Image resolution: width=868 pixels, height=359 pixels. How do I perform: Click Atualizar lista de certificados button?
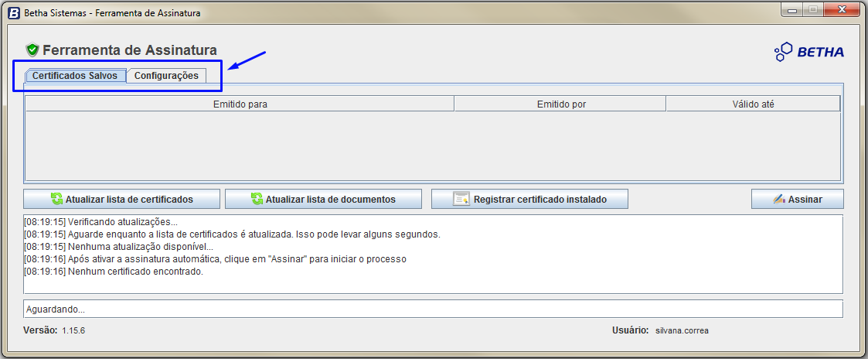point(122,199)
